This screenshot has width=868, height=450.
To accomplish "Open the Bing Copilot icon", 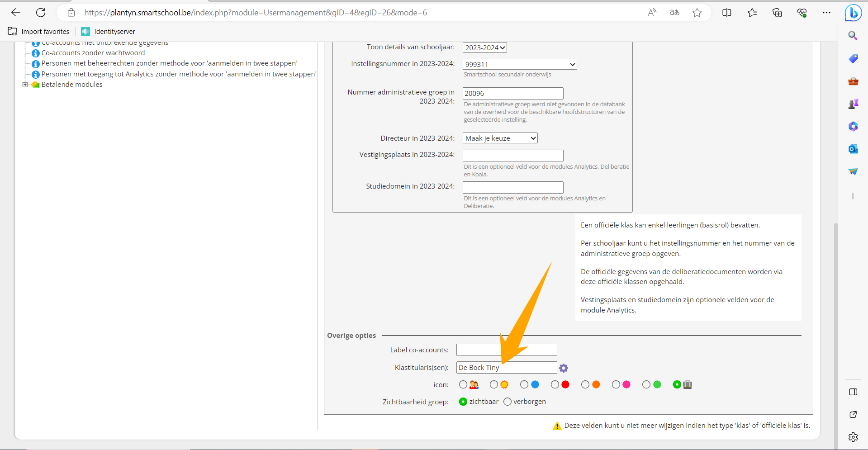I will point(853,13).
